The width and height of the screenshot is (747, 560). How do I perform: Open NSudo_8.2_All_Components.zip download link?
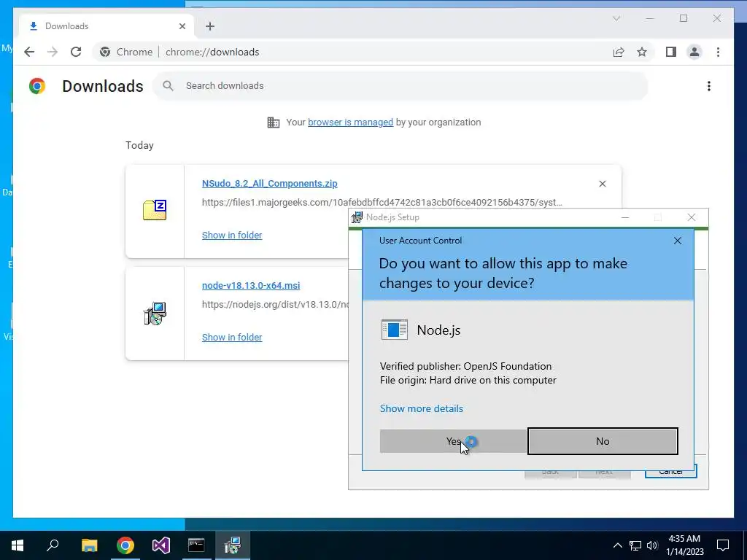click(270, 183)
